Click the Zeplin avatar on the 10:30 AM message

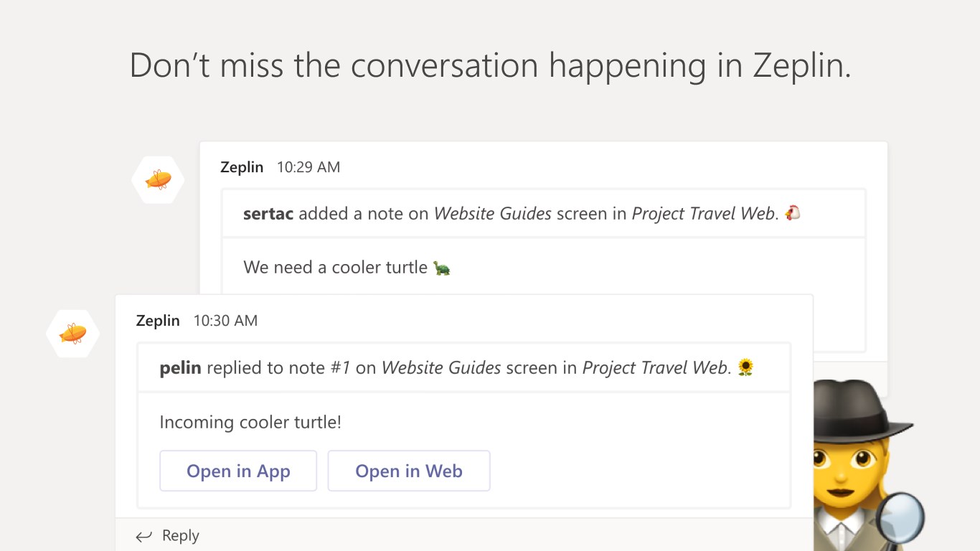pos(72,334)
